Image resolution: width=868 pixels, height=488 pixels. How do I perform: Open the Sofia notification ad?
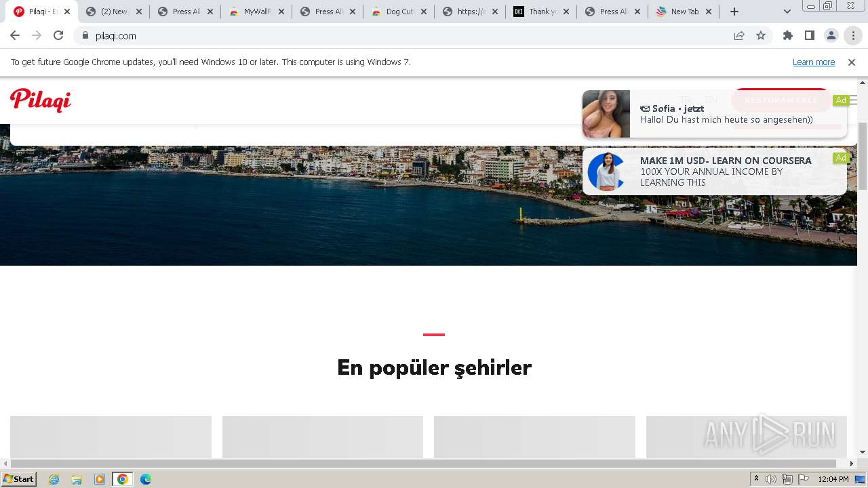(x=715, y=114)
